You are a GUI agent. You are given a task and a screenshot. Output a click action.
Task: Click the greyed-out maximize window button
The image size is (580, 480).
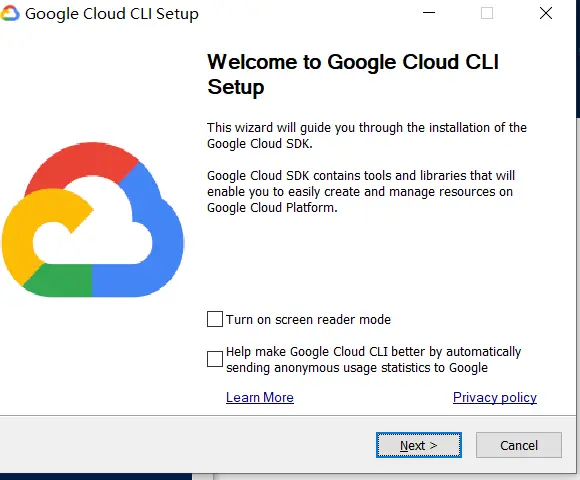[x=487, y=13]
